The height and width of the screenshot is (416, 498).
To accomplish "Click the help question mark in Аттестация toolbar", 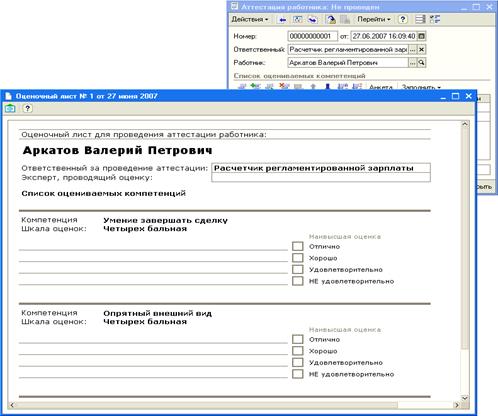I will coord(403,19).
